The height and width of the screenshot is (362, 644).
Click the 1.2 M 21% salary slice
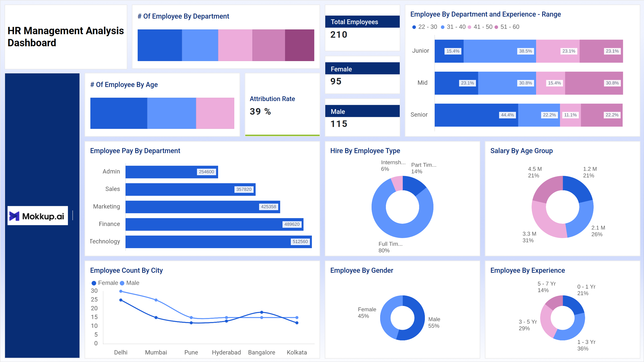coord(578,189)
